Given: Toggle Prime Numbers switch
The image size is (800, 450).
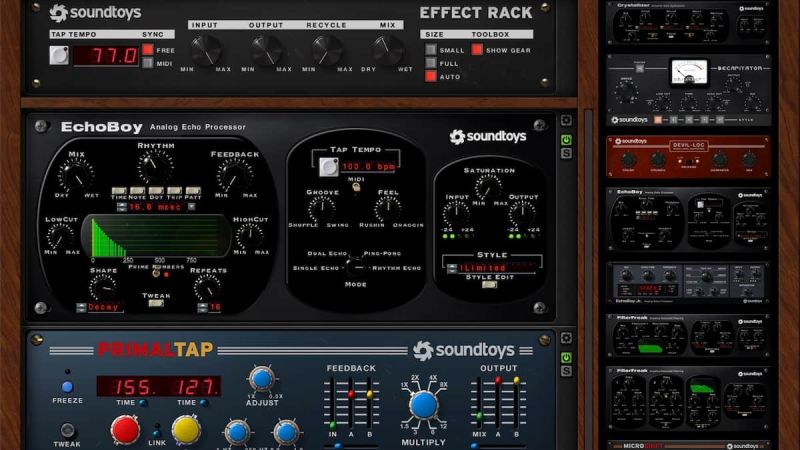Looking at the screenshot, I should click(156, 273).
